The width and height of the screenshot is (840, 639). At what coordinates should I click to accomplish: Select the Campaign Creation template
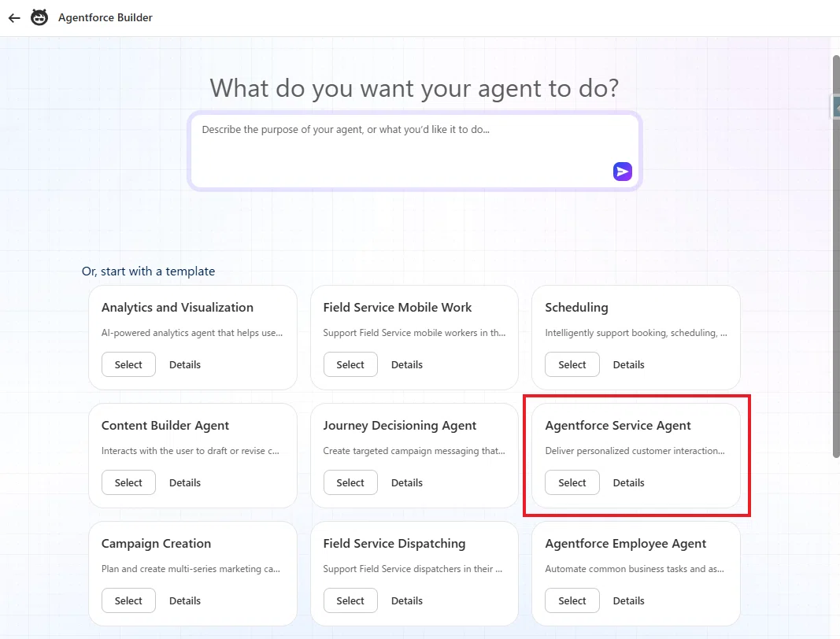coord(128,600)
